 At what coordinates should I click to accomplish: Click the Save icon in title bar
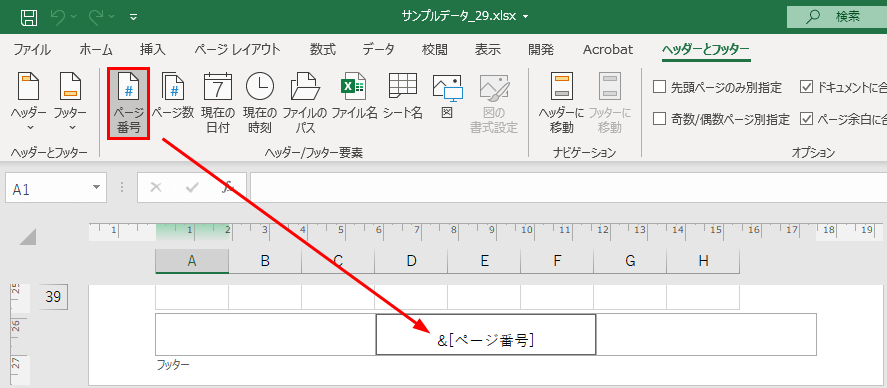coord(29,17)
